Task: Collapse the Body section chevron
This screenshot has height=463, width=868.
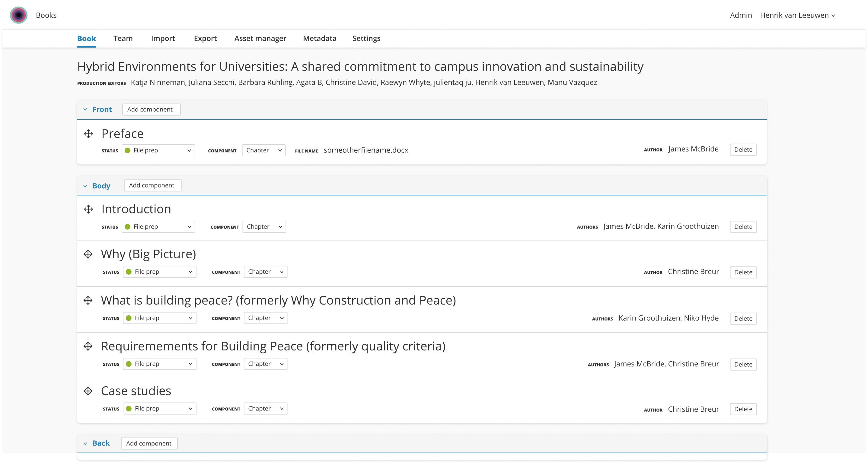Action: (x=85, y=186)
